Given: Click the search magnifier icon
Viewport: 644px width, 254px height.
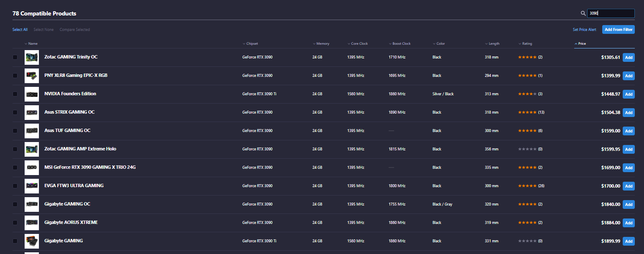Looking at the screenshot, I should 583,13.
